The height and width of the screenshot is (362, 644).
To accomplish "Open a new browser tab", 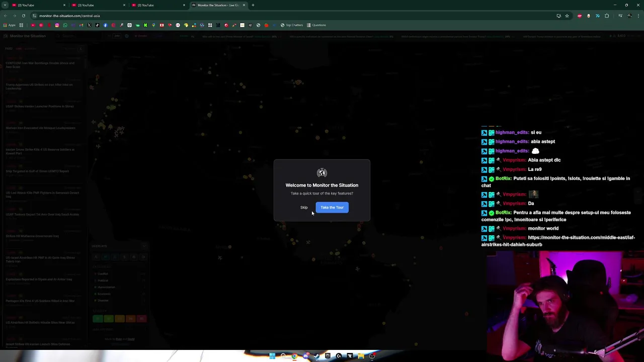I will (253, 5).
